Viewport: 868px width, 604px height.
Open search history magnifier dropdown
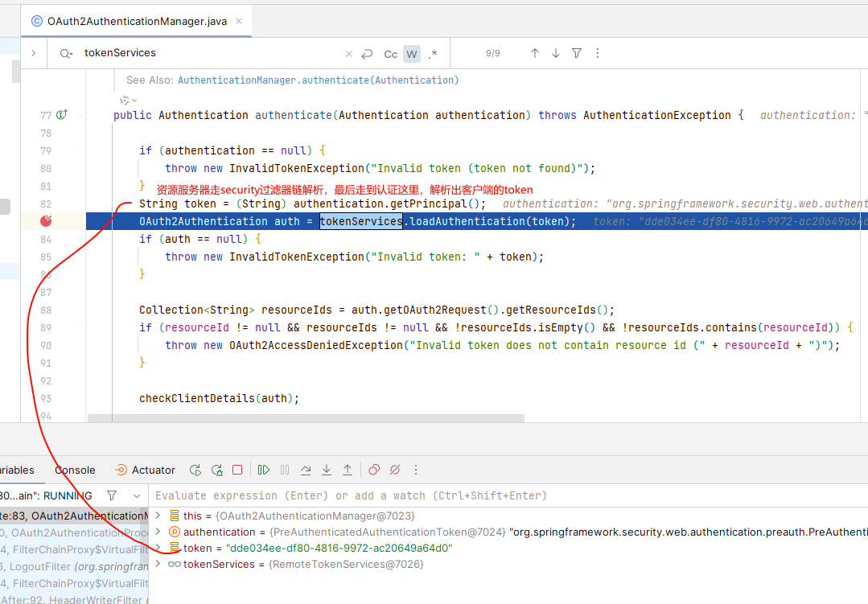coord(67,53)
